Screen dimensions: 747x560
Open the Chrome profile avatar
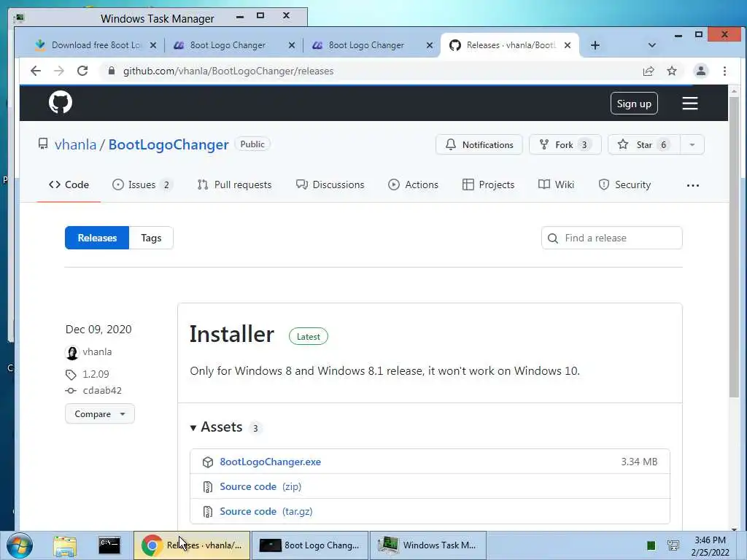point(700,71)
